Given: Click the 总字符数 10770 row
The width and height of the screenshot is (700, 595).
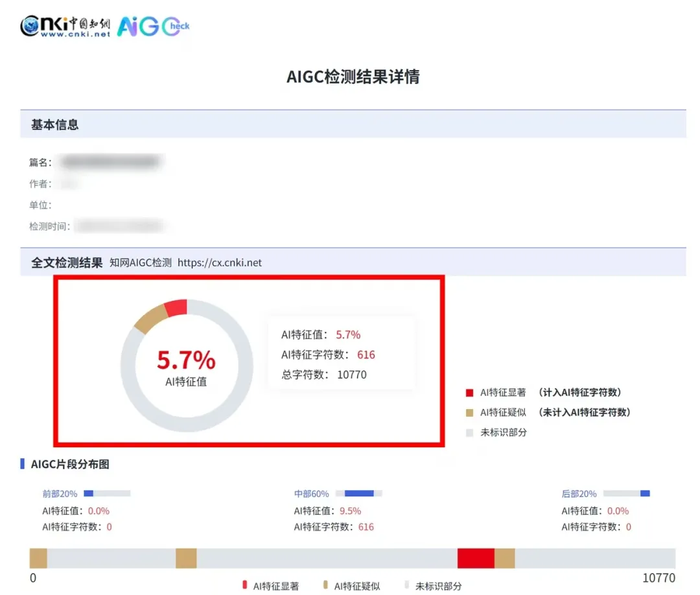Looking at the screenshot, I should 324,375.
